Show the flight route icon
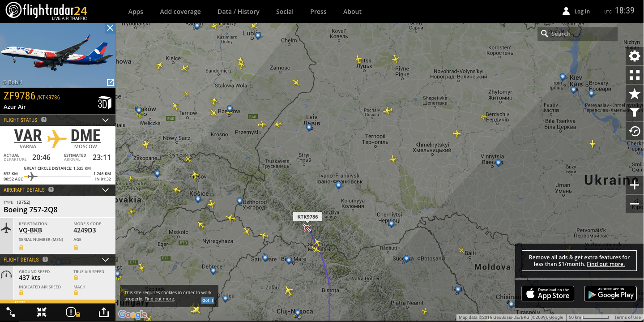This screenshot has height=322, width=644. pyautogui.click(x=11, y=312)
